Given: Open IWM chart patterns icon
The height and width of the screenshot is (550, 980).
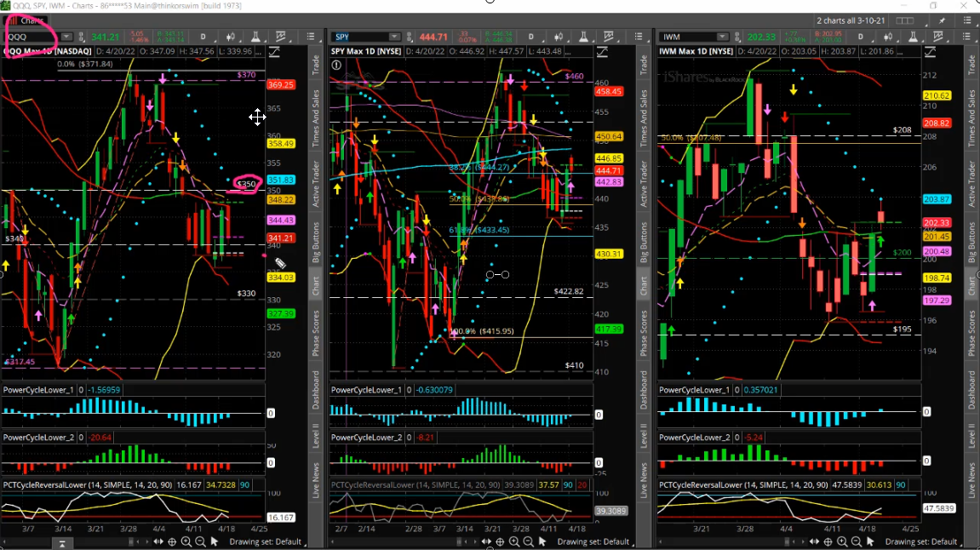Looking at the screenshot, I should (938, 37).
